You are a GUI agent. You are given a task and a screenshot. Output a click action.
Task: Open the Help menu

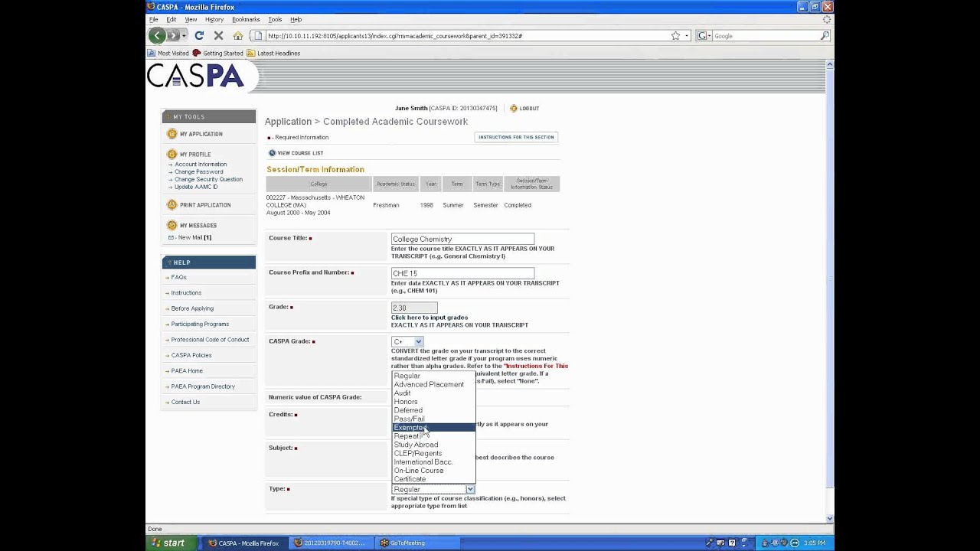(296, 19)
